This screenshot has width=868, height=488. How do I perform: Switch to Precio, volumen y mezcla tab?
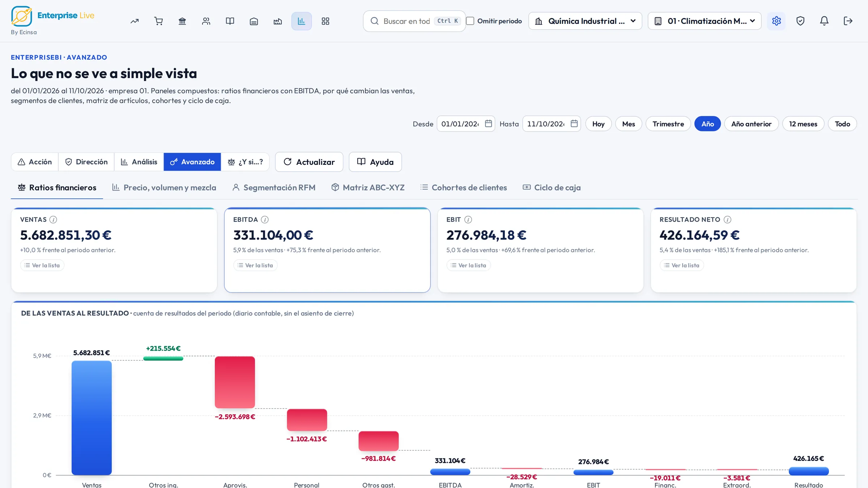click(164, 188)
